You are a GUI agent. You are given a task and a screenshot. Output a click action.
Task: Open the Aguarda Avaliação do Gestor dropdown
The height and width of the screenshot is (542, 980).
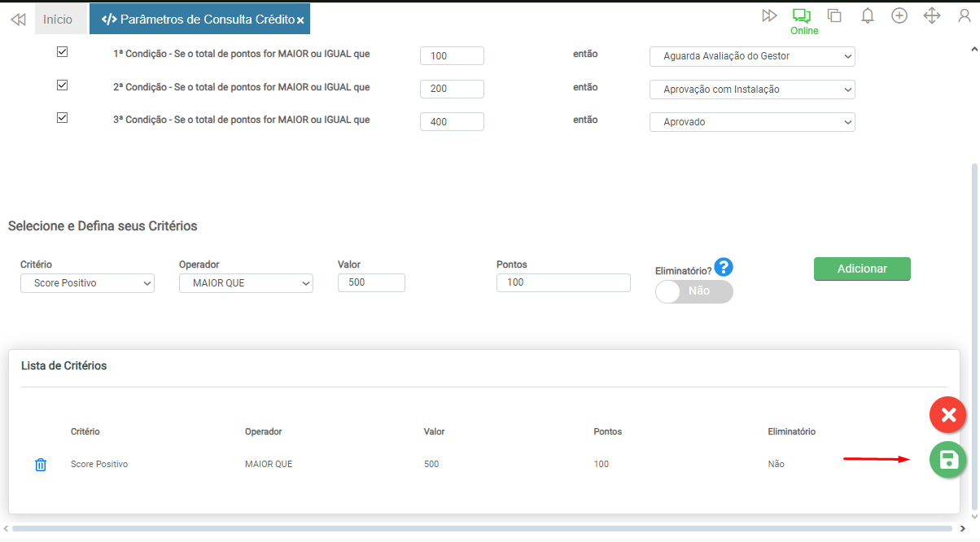(x=752, y=56)
